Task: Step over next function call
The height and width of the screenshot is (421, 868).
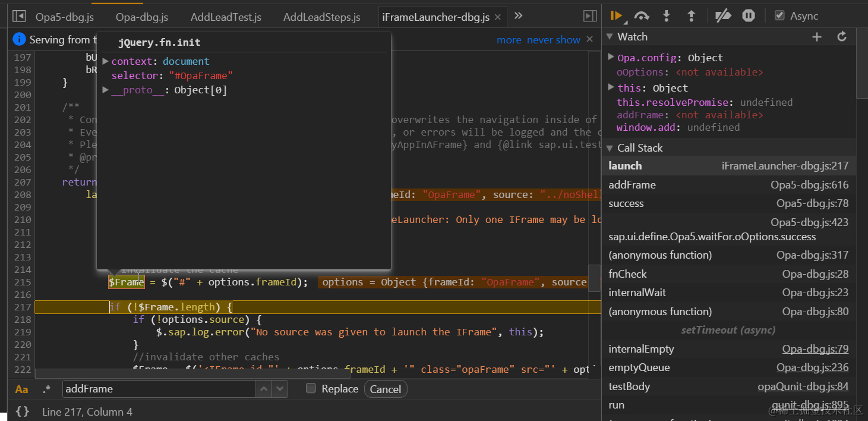Action: (642, 16)
